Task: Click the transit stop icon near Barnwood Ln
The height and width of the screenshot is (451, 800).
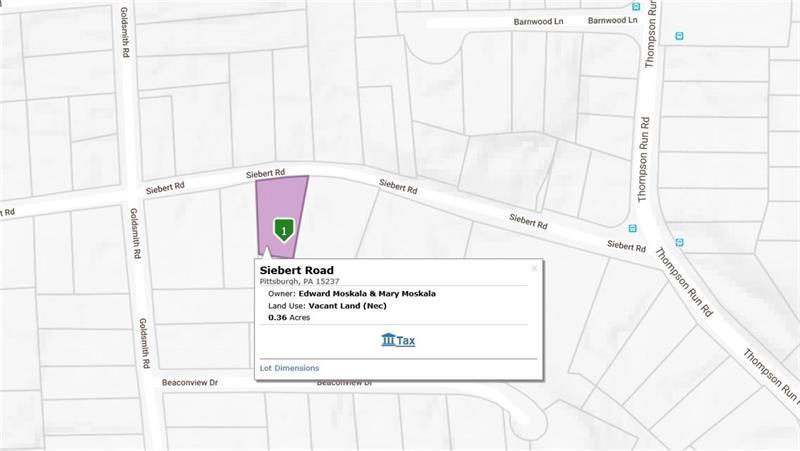Action: (636, 7)
